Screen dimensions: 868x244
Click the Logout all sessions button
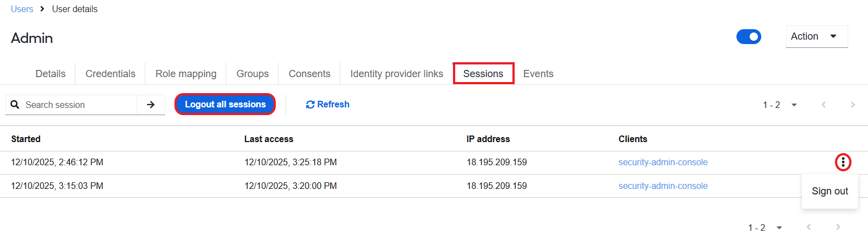click(x=225, y=104)
